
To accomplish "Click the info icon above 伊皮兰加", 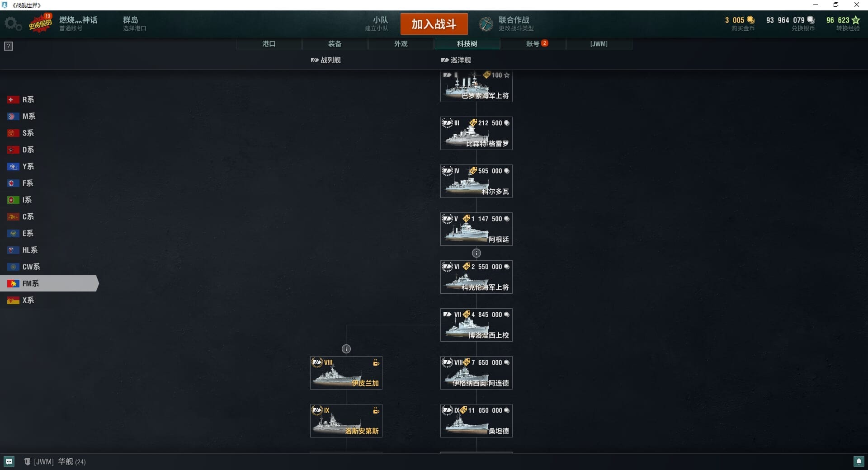I will click(x=346, y=349).
